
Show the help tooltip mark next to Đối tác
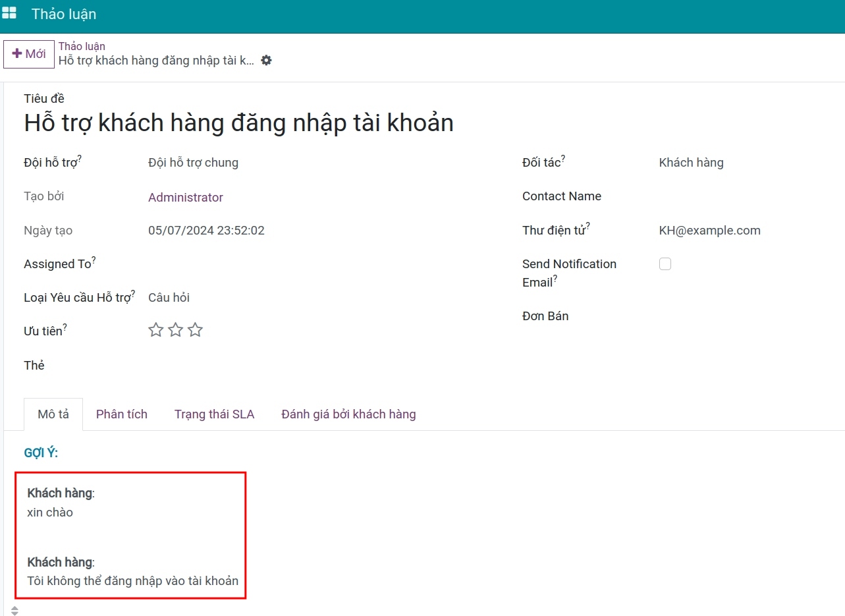[x=563, y=158]
